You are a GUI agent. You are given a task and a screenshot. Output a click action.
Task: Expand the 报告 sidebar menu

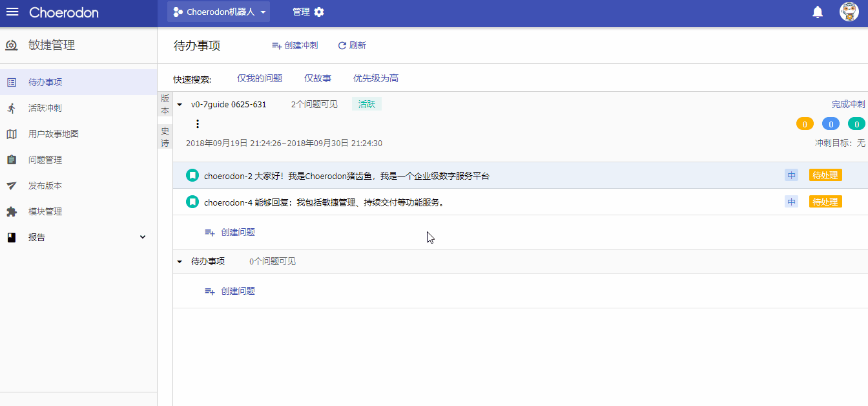tap(143, 237)
